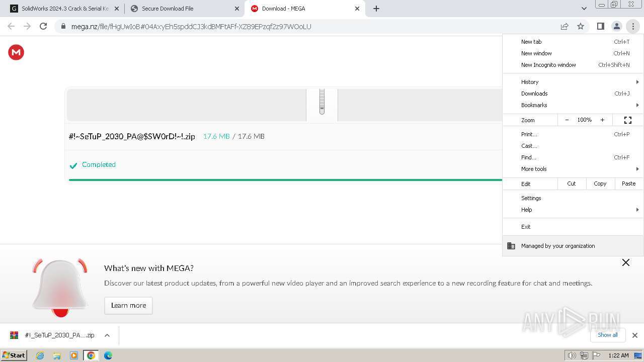Open the side panel icon
This screenshot has width=644, height=362.
coord(600,26)
